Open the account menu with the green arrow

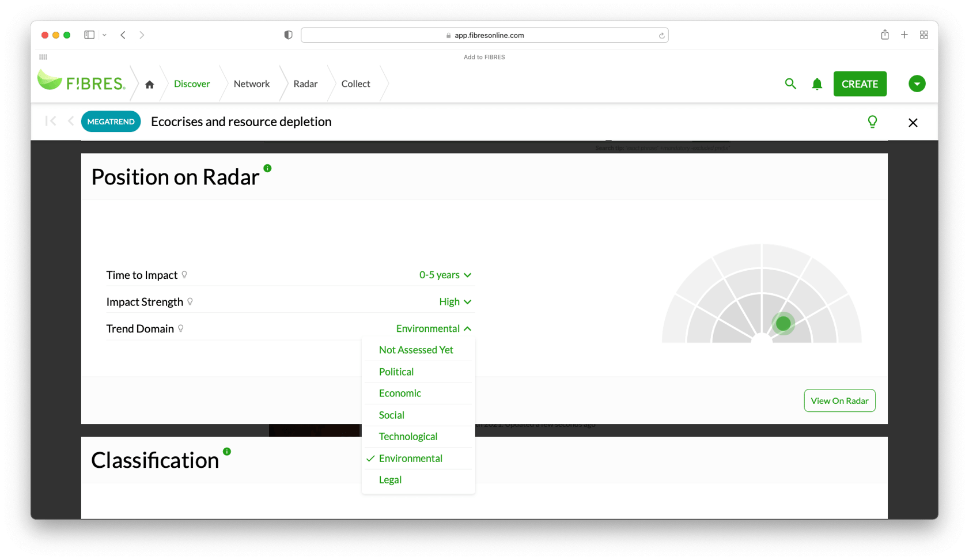pos(917,84)
